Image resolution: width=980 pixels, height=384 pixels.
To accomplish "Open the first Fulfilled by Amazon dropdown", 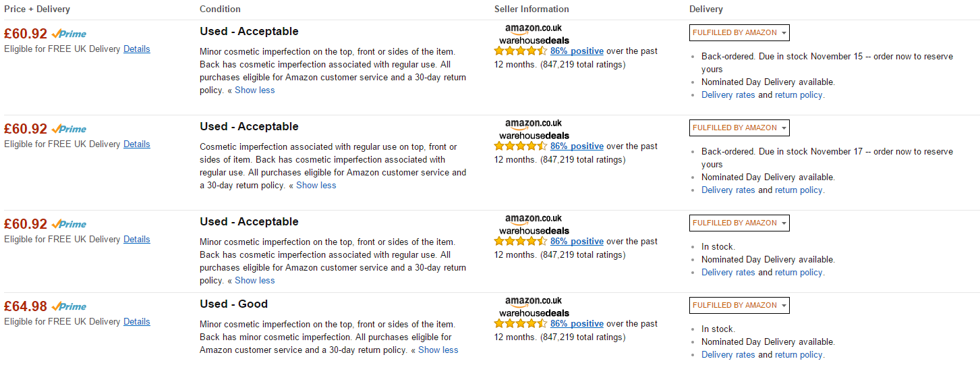I will pyautogui.click(x=739, y=32).
